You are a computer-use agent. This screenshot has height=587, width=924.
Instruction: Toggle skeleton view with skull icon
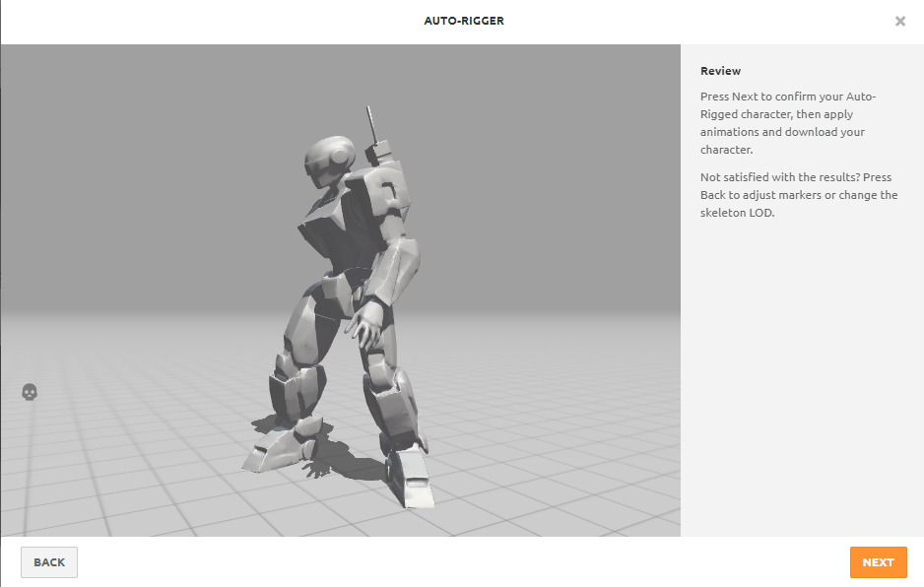tap(30, 392)
